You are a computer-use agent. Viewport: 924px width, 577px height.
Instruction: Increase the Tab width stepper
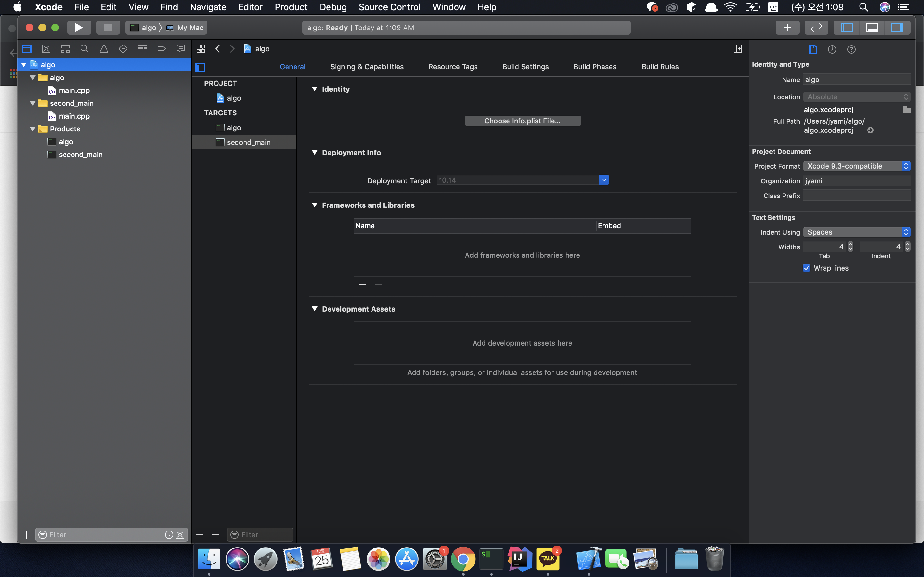coord(850,244)
